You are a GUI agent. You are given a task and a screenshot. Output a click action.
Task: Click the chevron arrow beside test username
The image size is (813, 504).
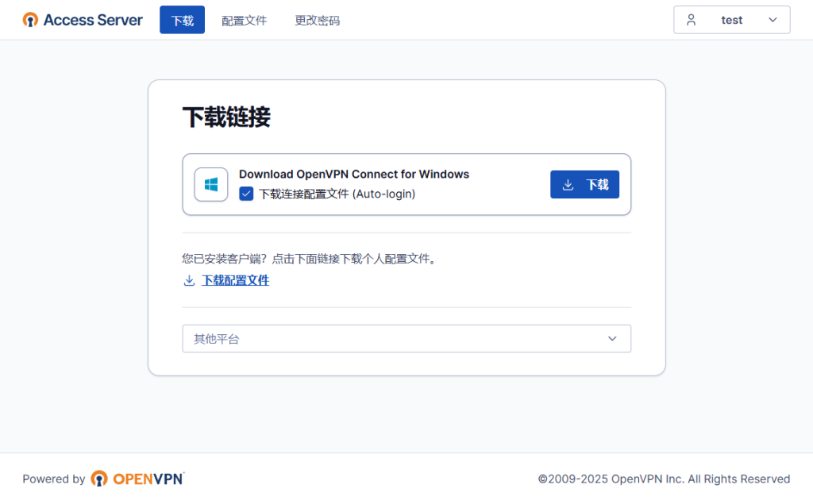click(x=773, y=20)
